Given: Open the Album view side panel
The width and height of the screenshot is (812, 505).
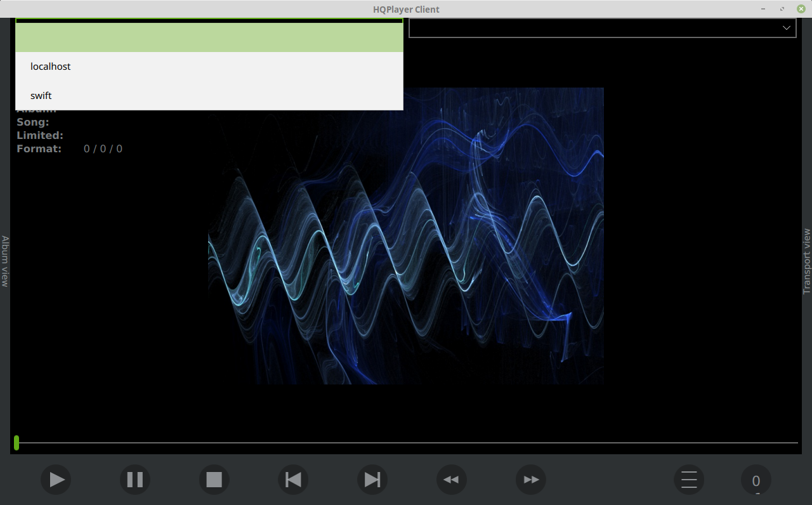Looking at the screenshot, I should [x=5, y=261].
